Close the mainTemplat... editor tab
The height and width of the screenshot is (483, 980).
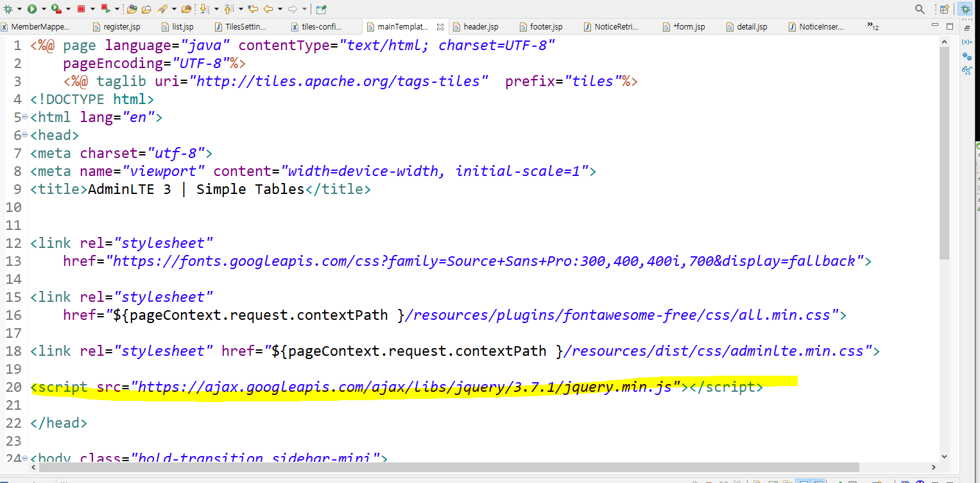click(440, 27)
